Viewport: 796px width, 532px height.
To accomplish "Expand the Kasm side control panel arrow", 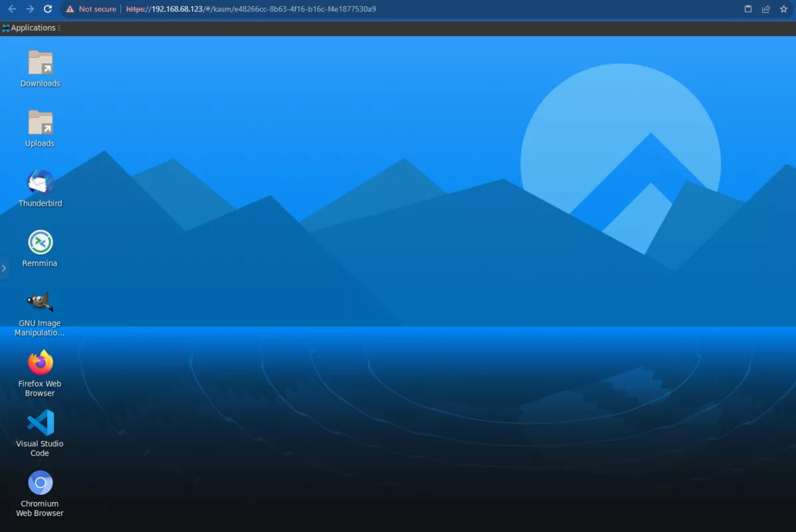I will (x=3, y=268).
